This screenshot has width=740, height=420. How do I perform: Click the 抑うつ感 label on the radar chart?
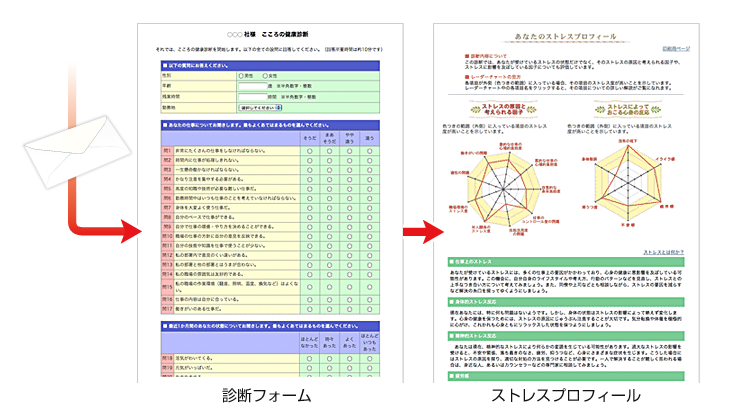(589, 207)
